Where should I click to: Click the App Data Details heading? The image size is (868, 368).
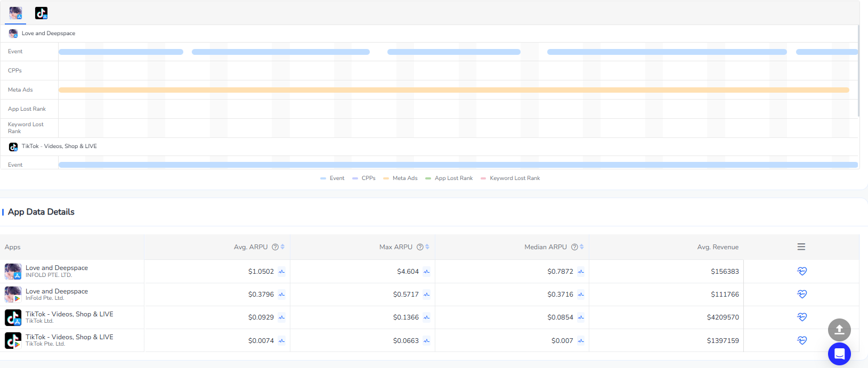click(41, 212)
